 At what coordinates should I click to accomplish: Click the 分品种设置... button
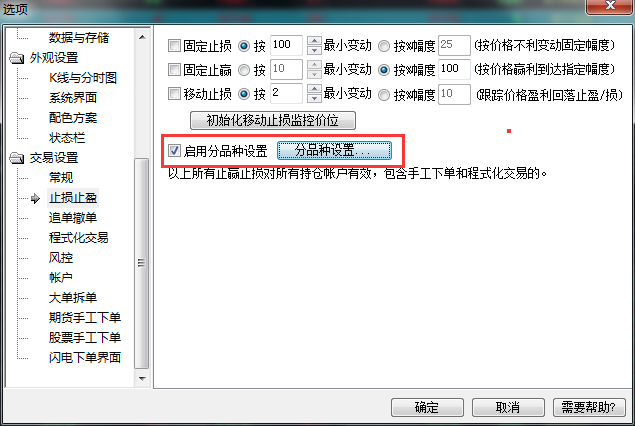click(334, 151)
